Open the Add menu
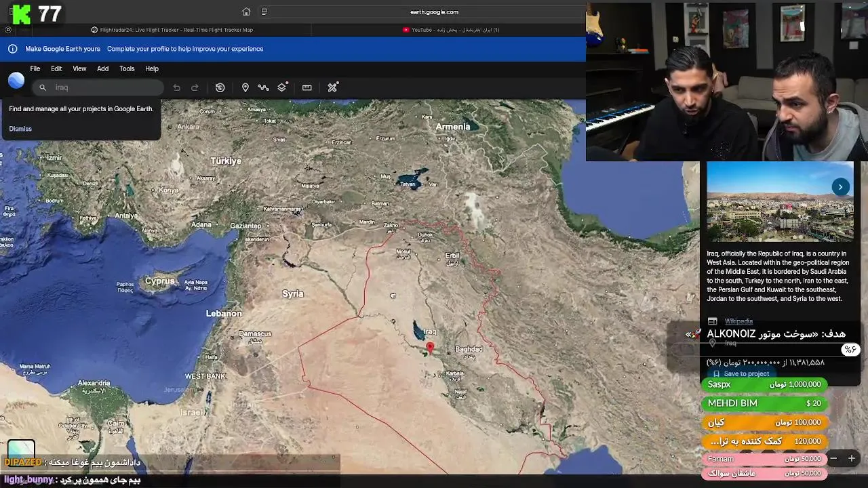The height and width of the screenshot is (488, 868). tap(102, 68)
